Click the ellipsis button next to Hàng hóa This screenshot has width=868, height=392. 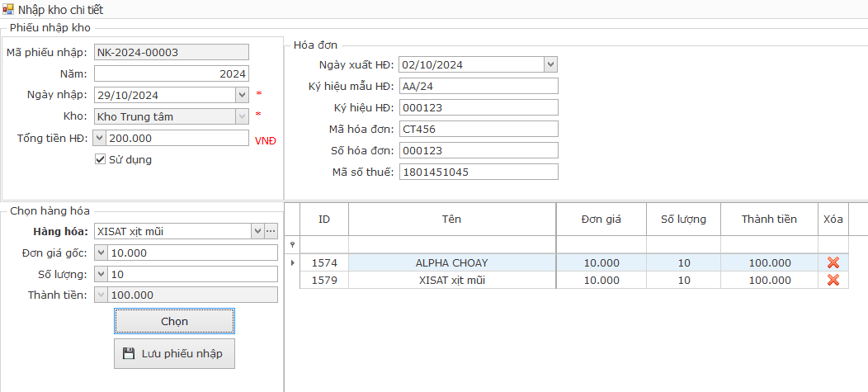click(271, 231)
